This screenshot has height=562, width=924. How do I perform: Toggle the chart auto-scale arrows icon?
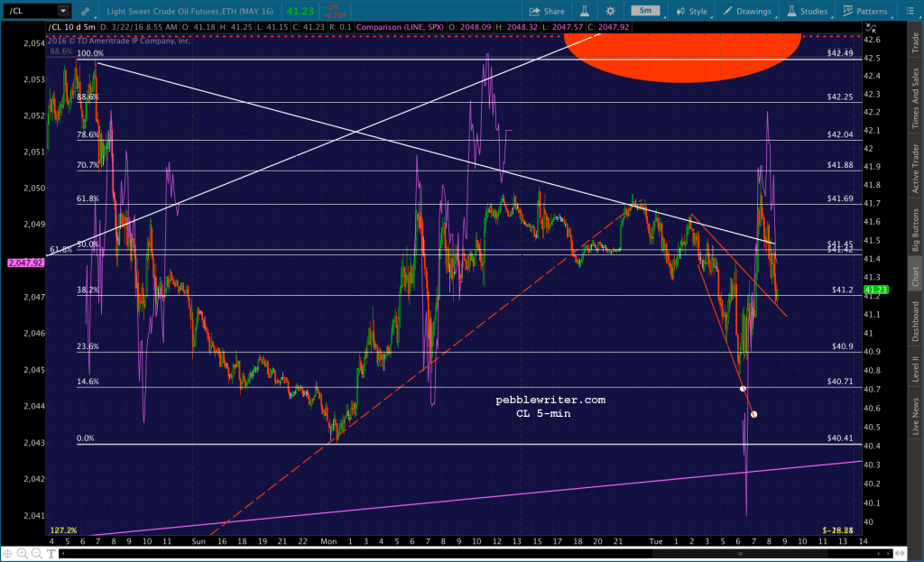pos(871,27)
